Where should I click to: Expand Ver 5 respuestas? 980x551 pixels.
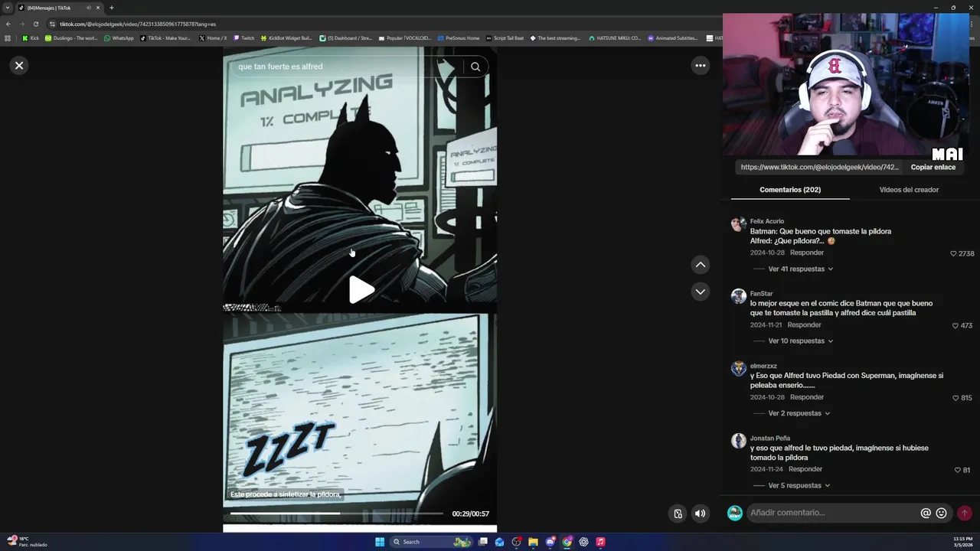coord(799,485)
